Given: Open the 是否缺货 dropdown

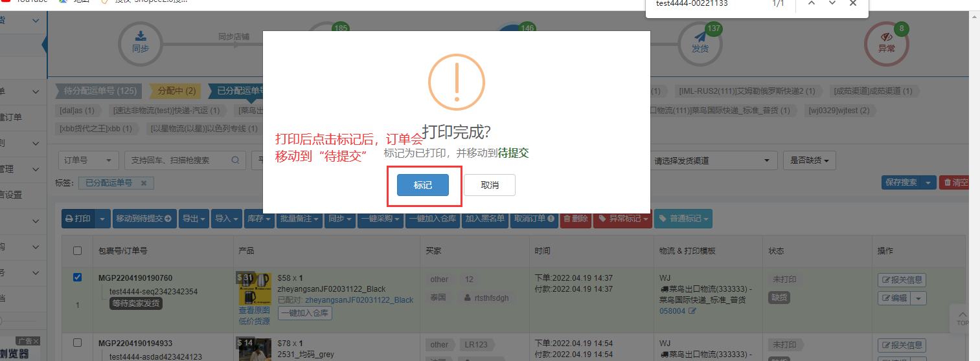Looking at the screenshot, I should 809,160.
